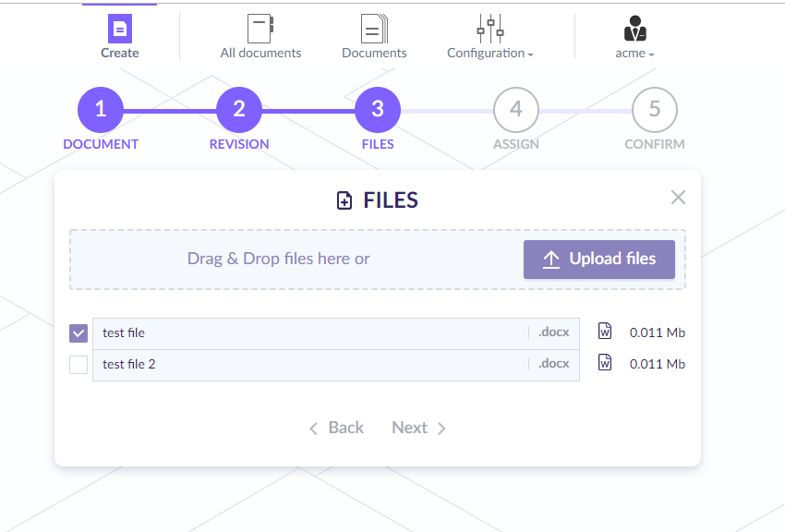Go to step 1 Document
The height and width of the screenshot is (532, 785).
tap(101, 110)
